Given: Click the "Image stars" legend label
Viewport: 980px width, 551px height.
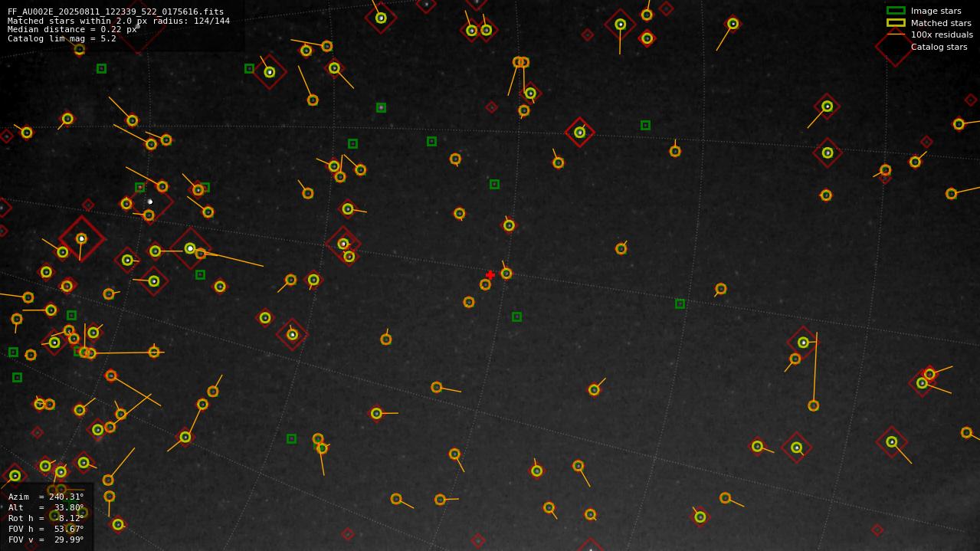Looking at the screenshot, I should (936, 11).
